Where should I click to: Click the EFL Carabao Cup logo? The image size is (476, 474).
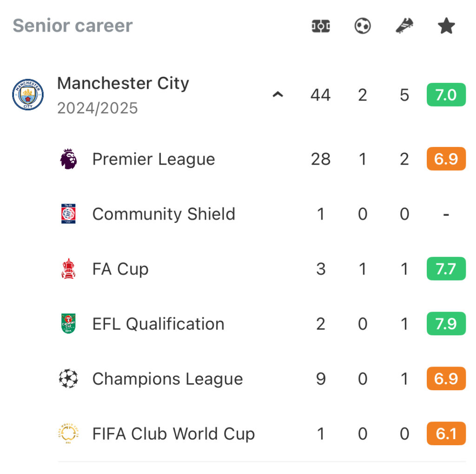[68, 324]
